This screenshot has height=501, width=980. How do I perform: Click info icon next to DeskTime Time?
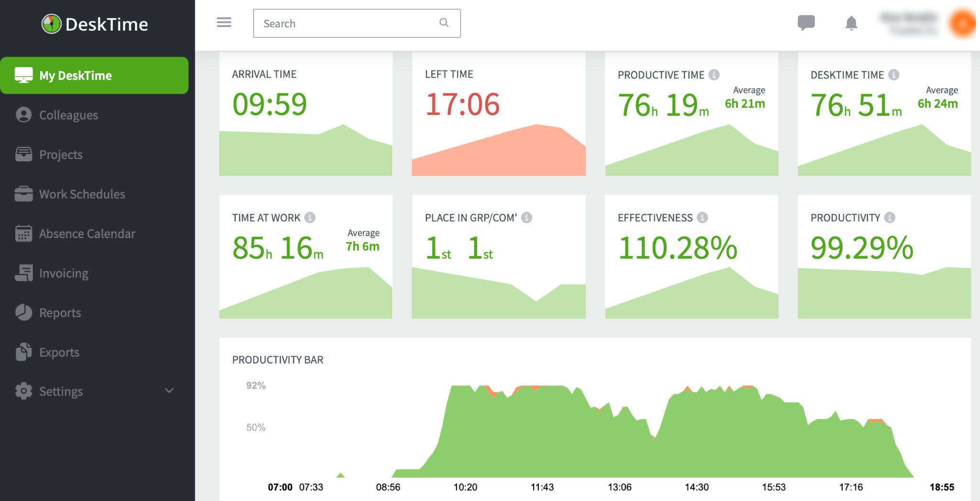tap(893, 75)
